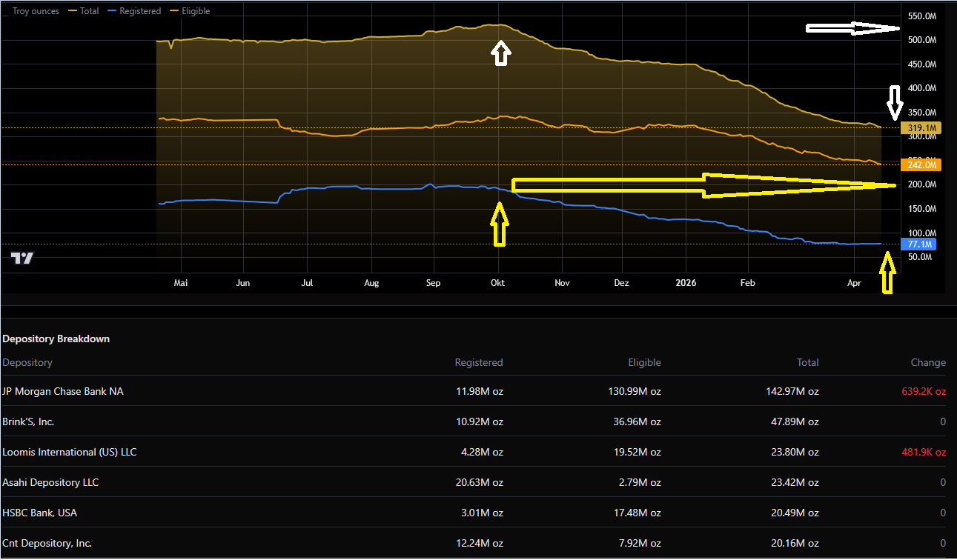
Task: Click the Eligible column header in table
Action: (643, 362)
